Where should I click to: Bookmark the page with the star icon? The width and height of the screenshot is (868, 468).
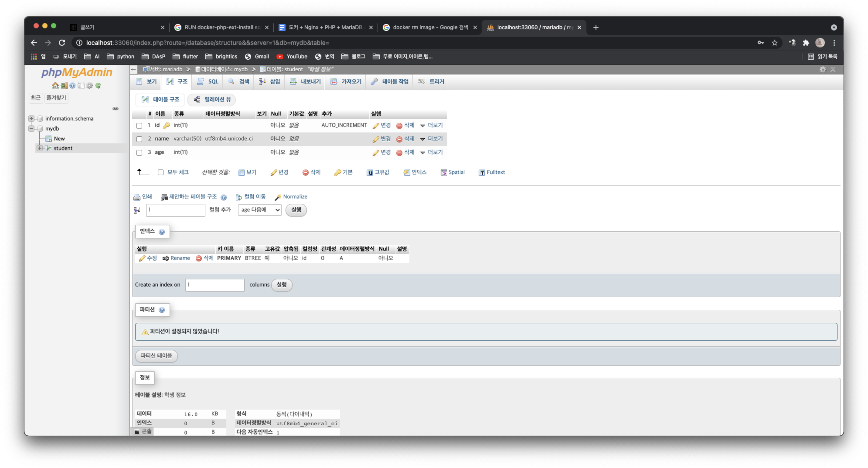point(775,43)
